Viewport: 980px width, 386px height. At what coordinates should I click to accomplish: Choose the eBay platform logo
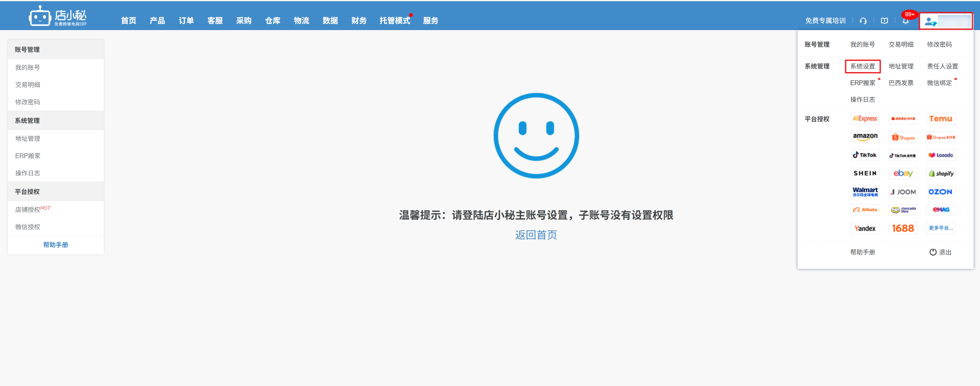pyautogui.click(x=903, y=173)
